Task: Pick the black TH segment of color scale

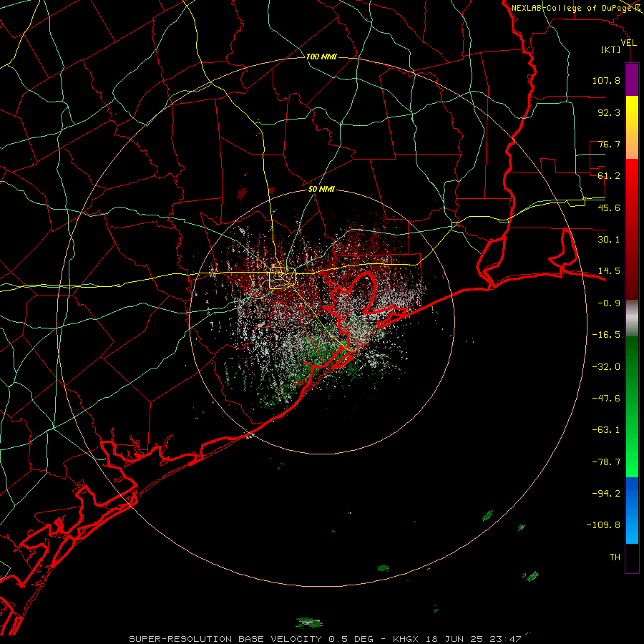Action: click(632, 557)
